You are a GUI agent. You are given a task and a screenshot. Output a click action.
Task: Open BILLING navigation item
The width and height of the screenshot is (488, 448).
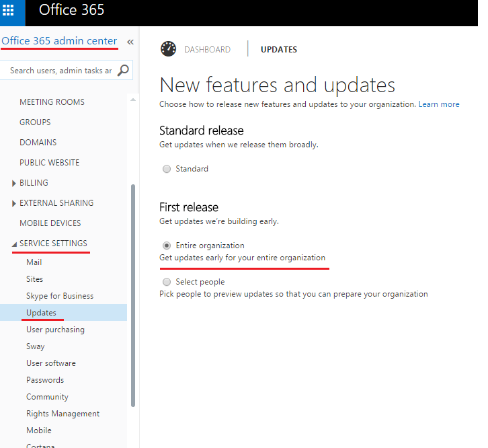[x=34, y=183]
